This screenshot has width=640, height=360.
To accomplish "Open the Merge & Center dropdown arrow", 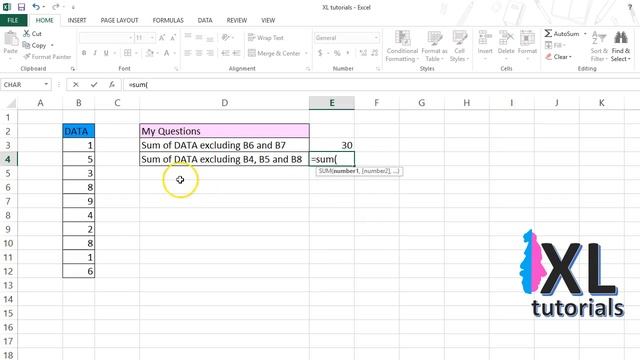I will [306, 53].
